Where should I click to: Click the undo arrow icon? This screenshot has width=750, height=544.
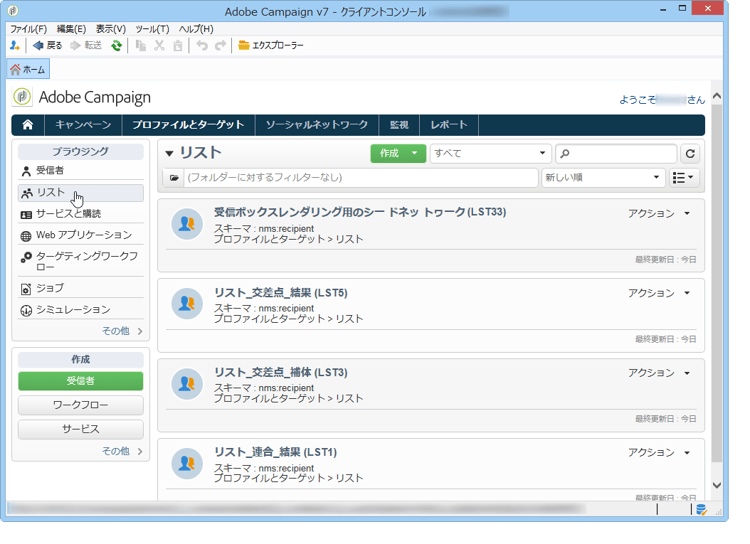(202, 45)
